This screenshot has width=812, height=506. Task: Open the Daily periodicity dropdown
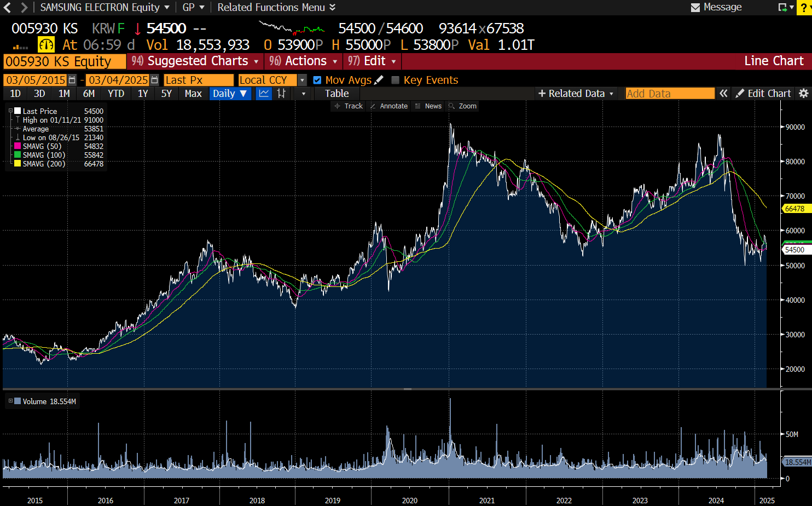click(x=230, y=94)
